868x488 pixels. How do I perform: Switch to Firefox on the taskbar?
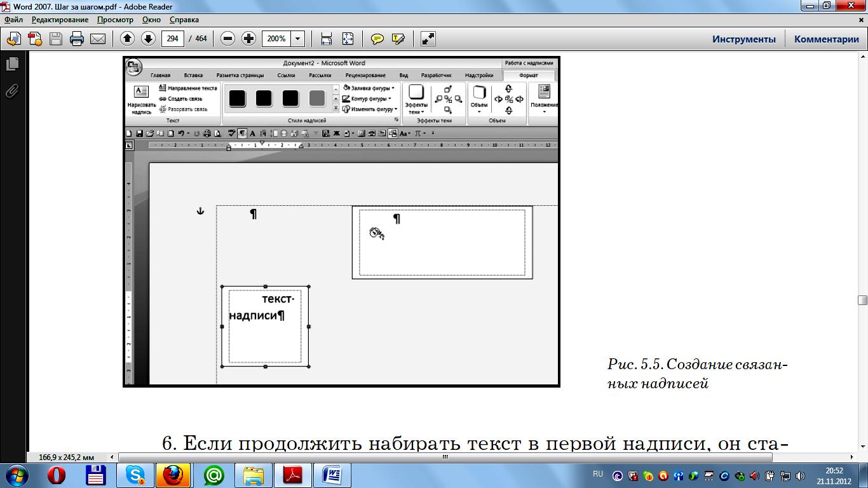(x=173, y=475)
